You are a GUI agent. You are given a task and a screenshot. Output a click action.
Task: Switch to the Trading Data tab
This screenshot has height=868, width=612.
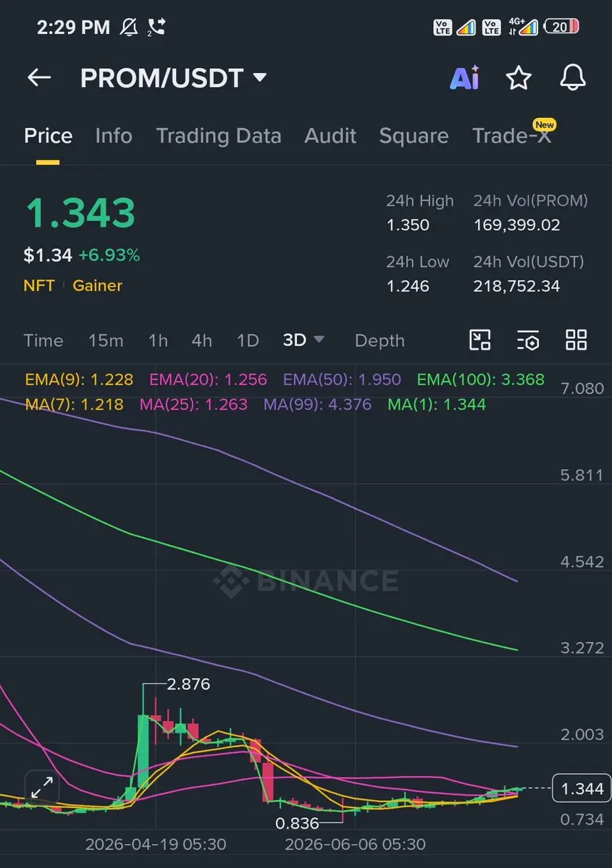click(219, 135)
